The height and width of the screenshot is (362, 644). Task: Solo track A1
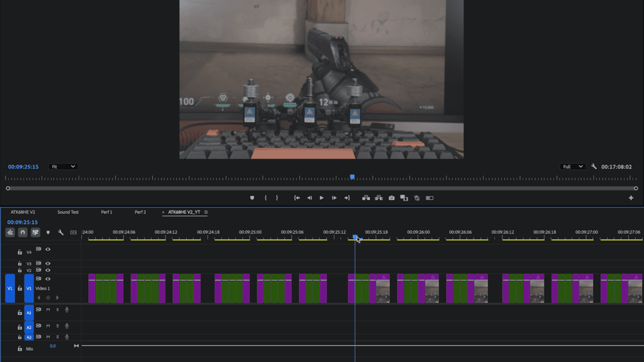click(57, 309)
